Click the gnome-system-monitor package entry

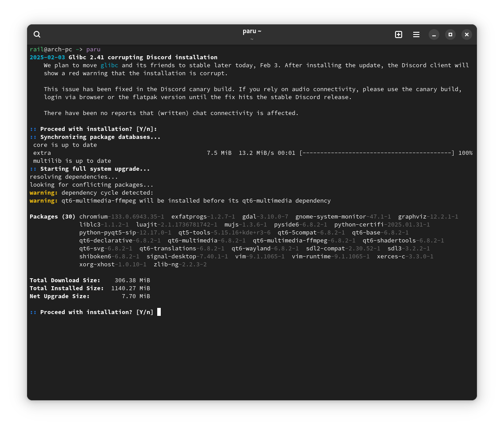(343, 216)
